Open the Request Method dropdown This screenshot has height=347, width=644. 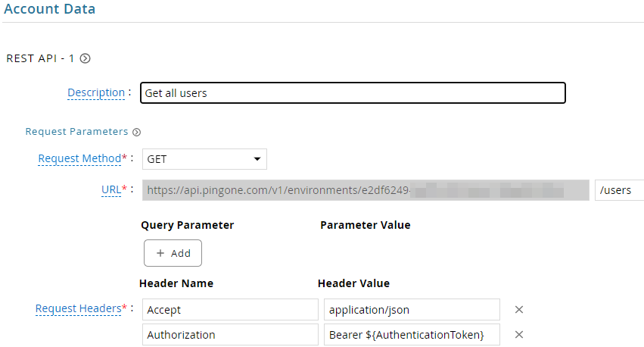pos(204,159)
